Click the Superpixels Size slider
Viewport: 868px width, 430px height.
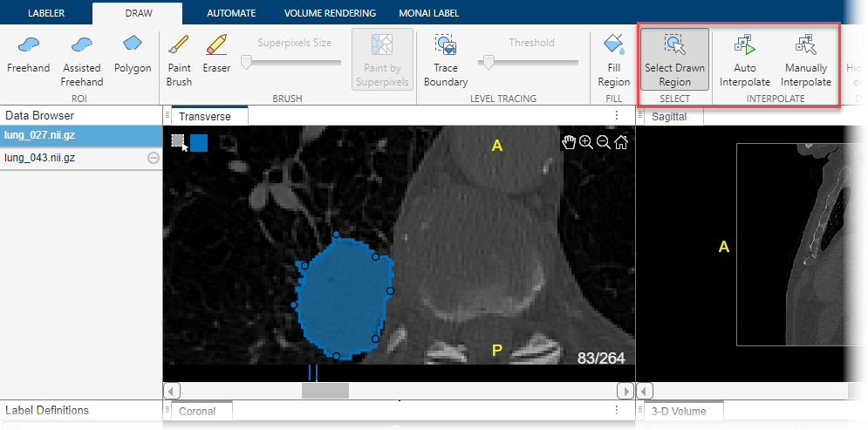tap(291, 62)
